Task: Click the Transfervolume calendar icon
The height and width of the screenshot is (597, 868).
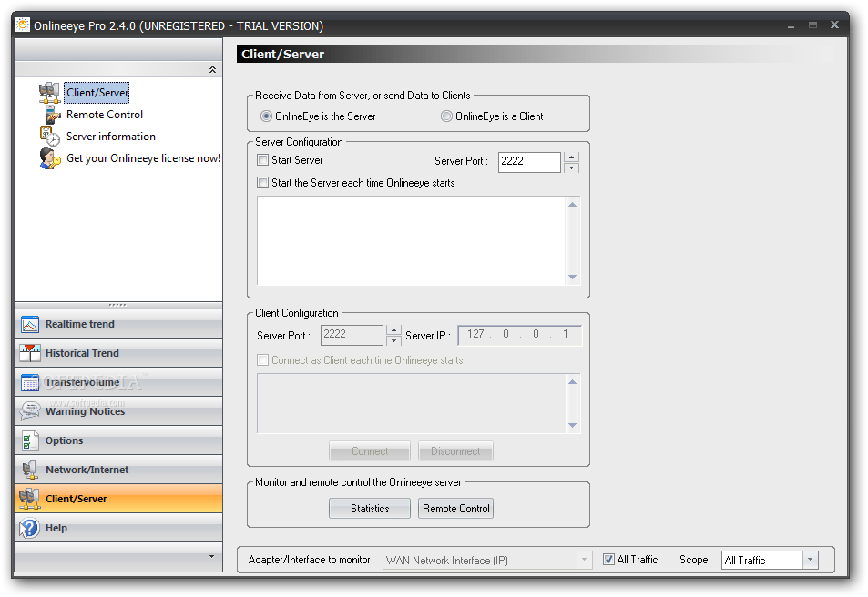Action: pos(30,382)
